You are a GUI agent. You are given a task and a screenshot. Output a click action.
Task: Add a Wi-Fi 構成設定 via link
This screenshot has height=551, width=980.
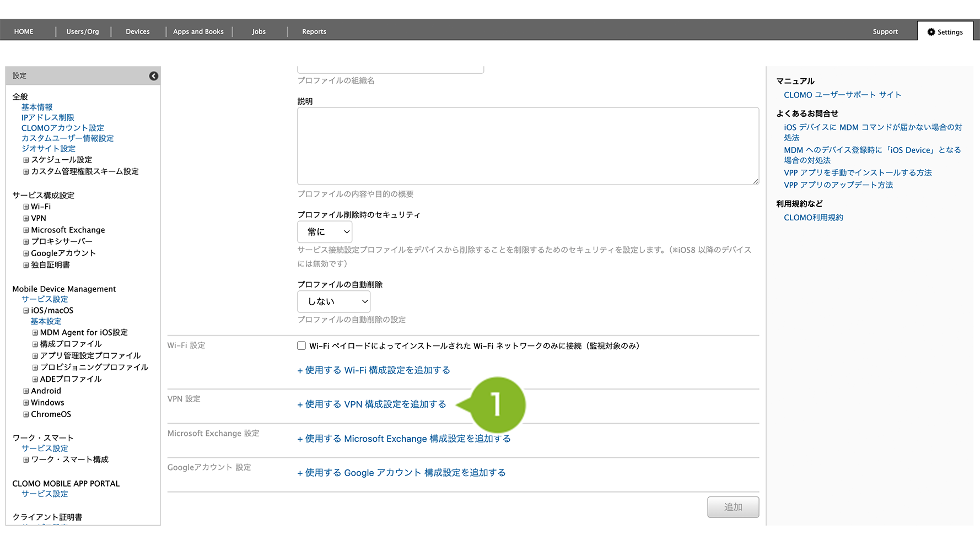tap(374, 370)
